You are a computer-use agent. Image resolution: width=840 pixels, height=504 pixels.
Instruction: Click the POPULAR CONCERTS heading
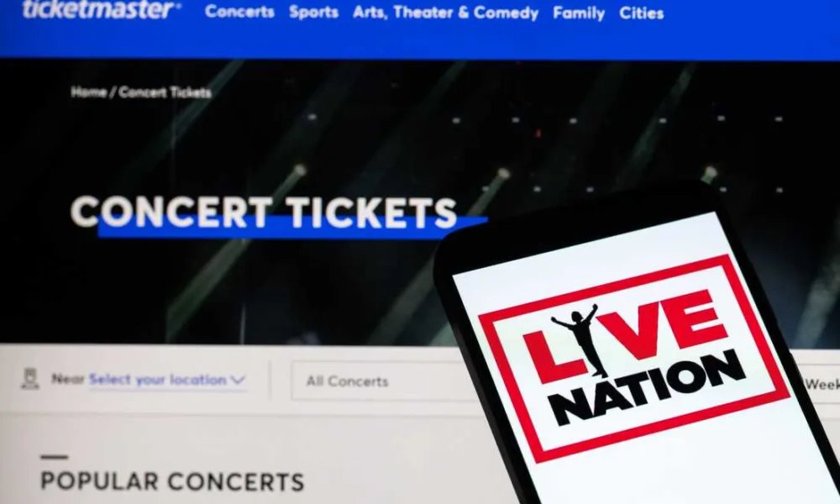pyautogui.click(x=172, y=481)
